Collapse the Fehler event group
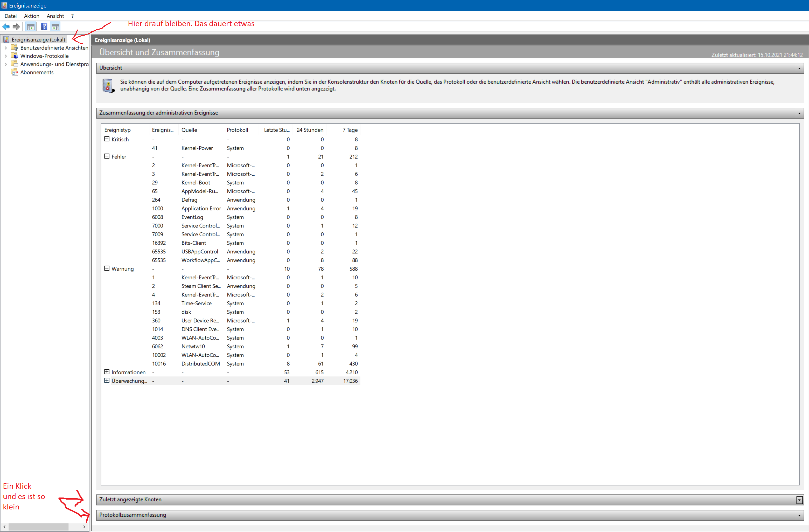This screenshot has height=532, width=809. pyautogui.click(x=107, y=156)
